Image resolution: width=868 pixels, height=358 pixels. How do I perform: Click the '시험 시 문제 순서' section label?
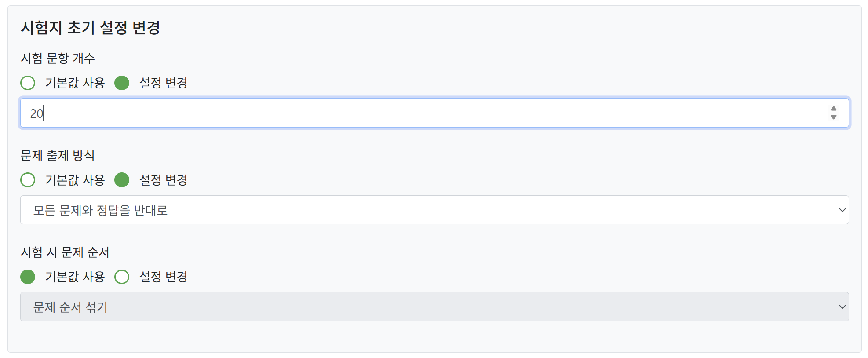pyautogui.click(x=65, y=252)
